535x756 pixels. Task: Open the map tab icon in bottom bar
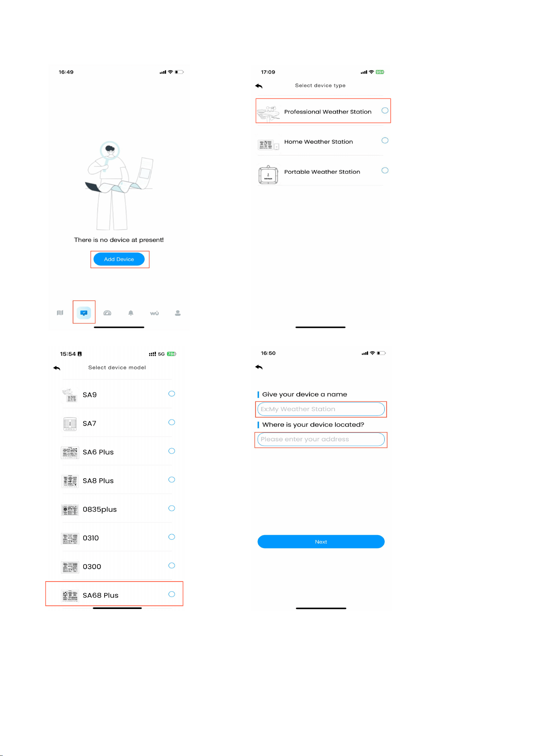click(60, 313)
